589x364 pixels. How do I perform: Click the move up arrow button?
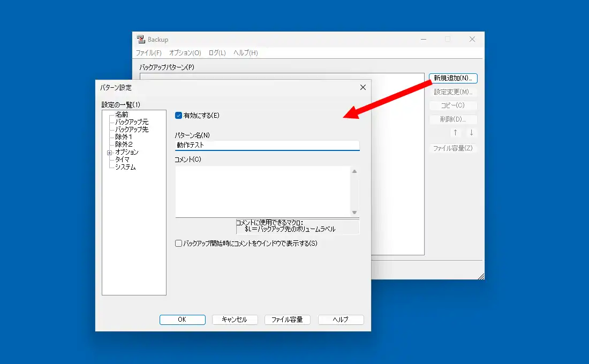pos(455,133)
